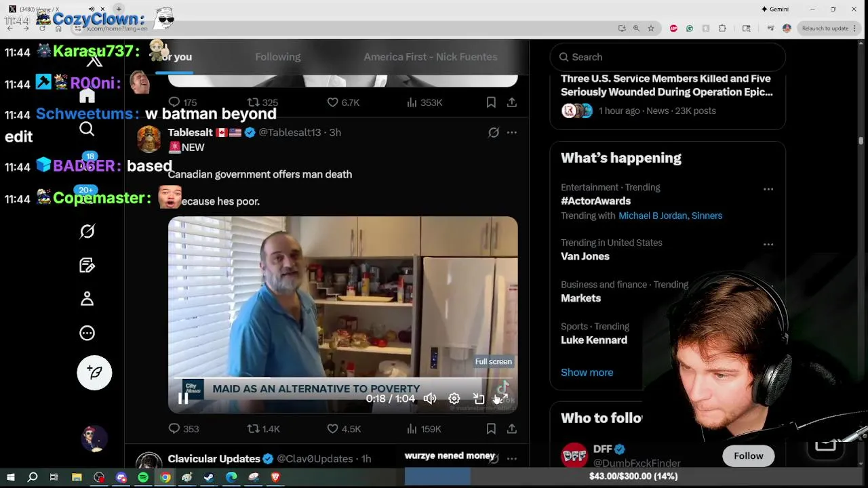This screenshot has width=868, height=488.
Task: Open Gemini in Chrome title bar
Action: point(774,9)
